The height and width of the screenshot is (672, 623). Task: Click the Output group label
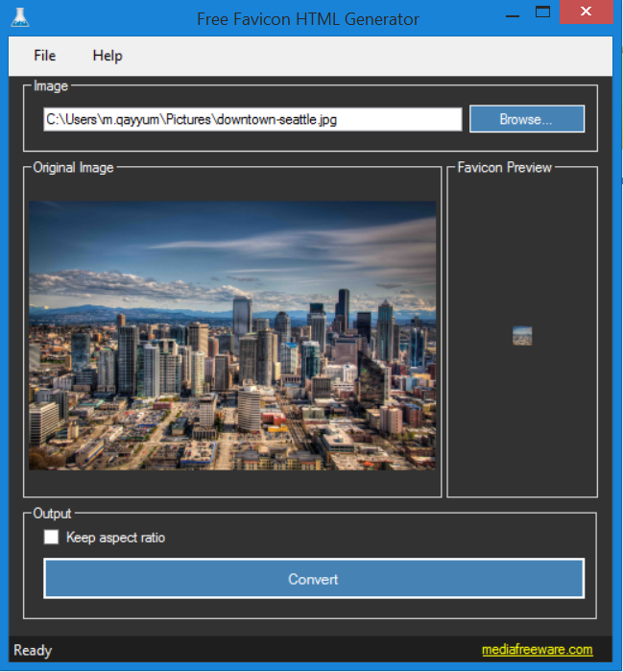click(52, 514)
